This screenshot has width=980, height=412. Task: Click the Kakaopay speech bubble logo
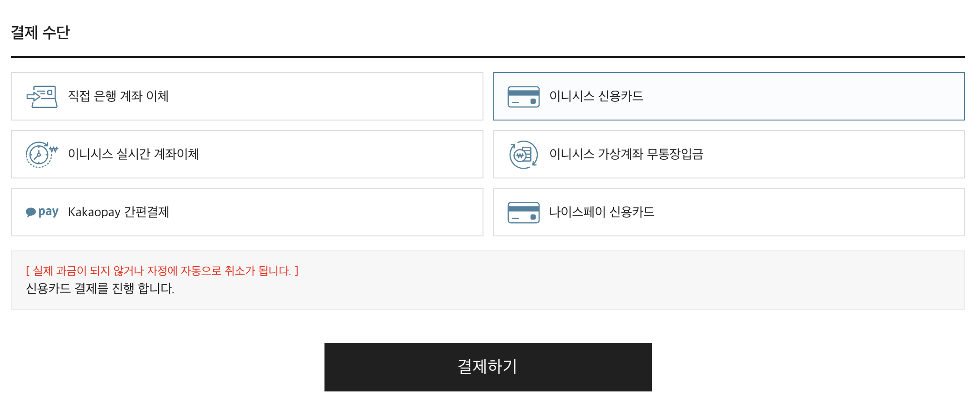(x=31, y=212)
